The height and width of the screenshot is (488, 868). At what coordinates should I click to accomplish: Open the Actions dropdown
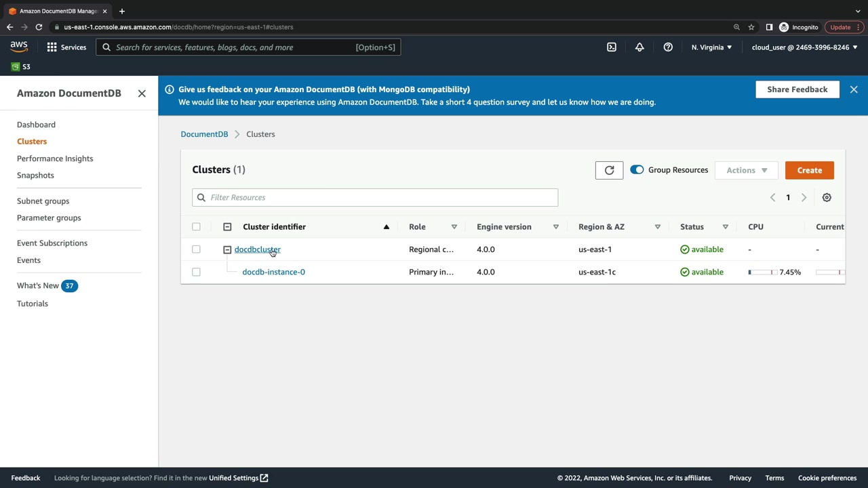click(746, 170)
